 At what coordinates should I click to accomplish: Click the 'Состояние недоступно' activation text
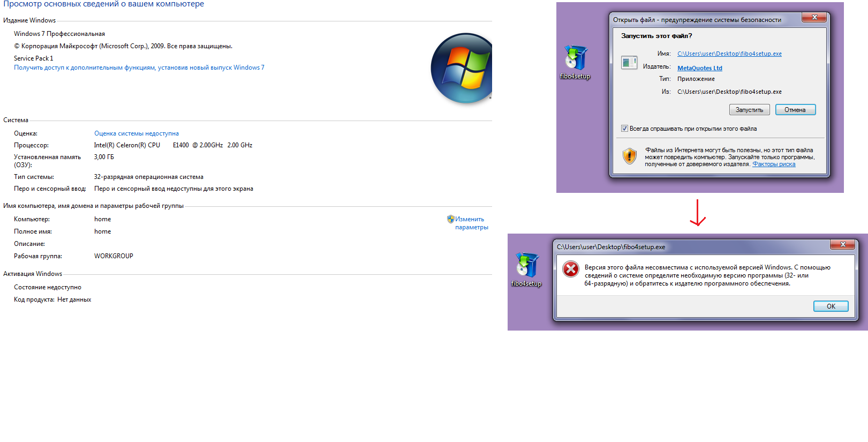point(48,287)
